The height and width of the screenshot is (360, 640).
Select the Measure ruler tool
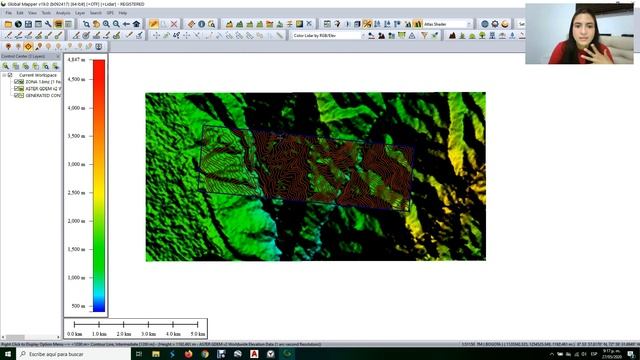coord(191,24)
